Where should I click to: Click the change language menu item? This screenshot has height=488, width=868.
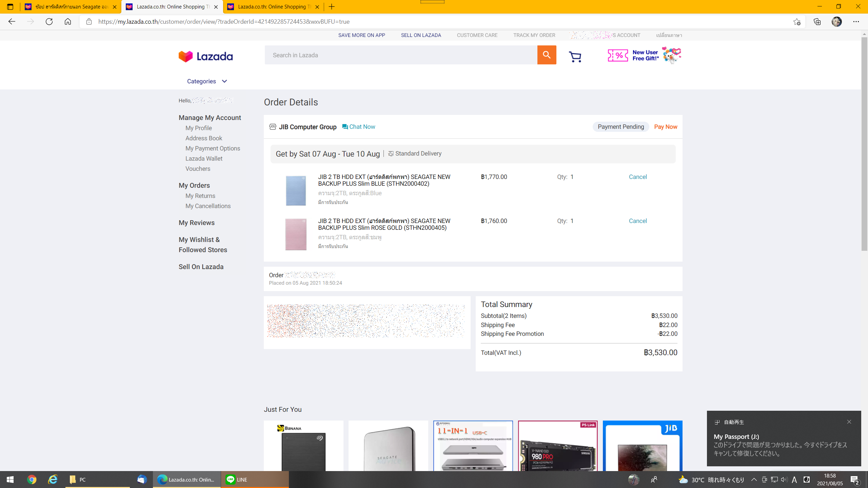coord(669,35)
